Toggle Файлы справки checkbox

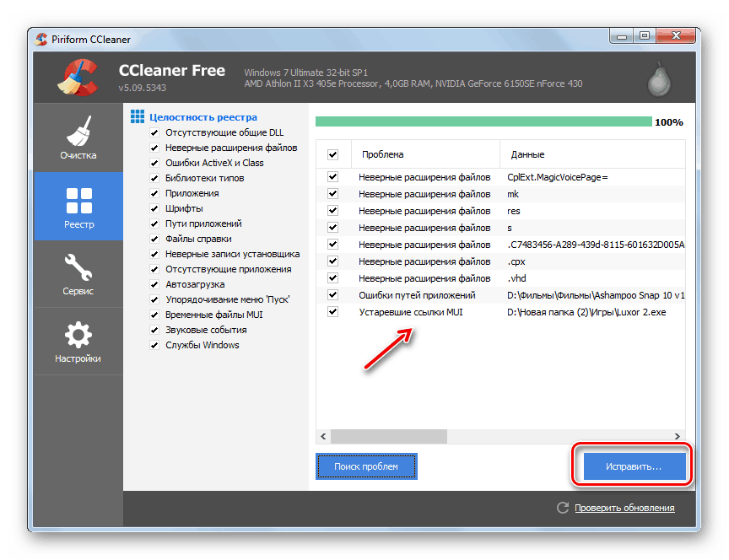pyautogui.click(x=154, y=239)
